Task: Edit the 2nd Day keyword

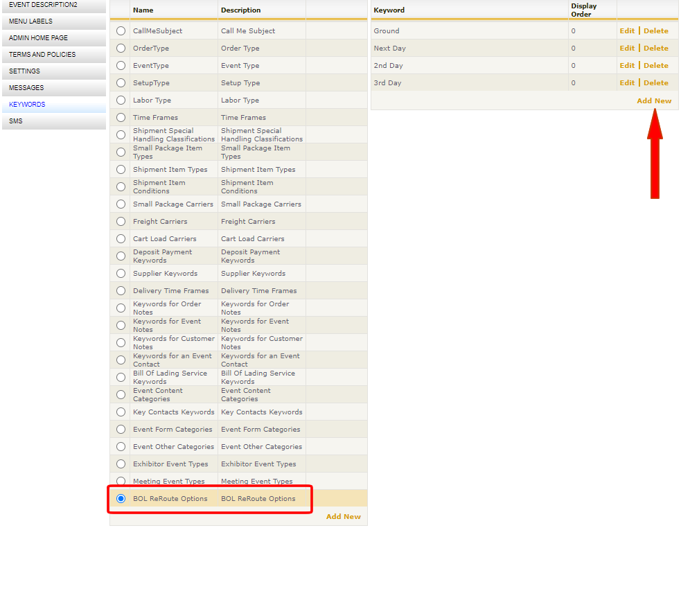Action: point(627,65)
